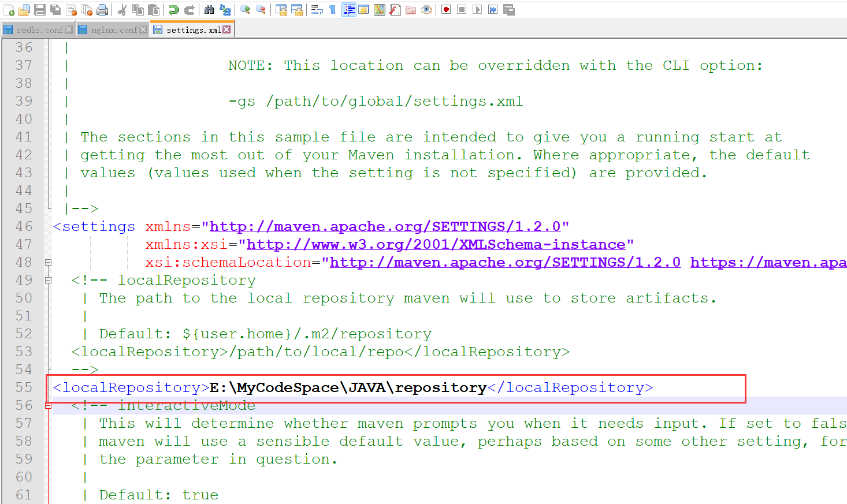847x504 pixels.
Task: Play back the recorded macro
Action: pos(477,10)
